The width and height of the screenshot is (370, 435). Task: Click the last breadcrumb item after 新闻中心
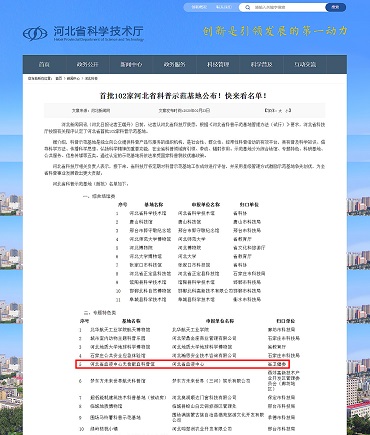click(x=91, y=78)
